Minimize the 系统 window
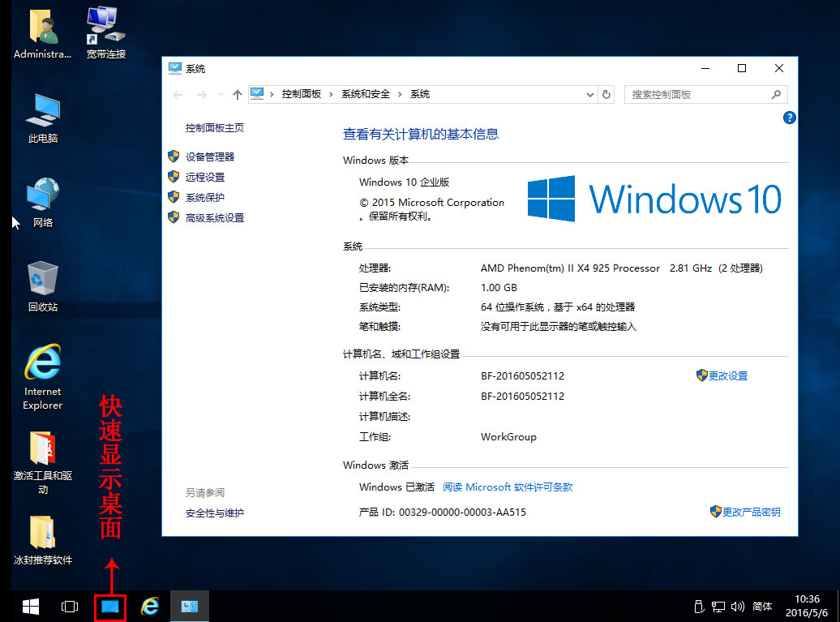This screenshot has height=622, width=840. (705, 68)
